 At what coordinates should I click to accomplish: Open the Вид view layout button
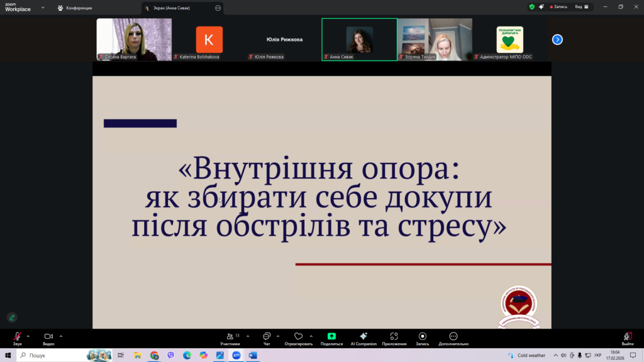[x=582, y=7]
